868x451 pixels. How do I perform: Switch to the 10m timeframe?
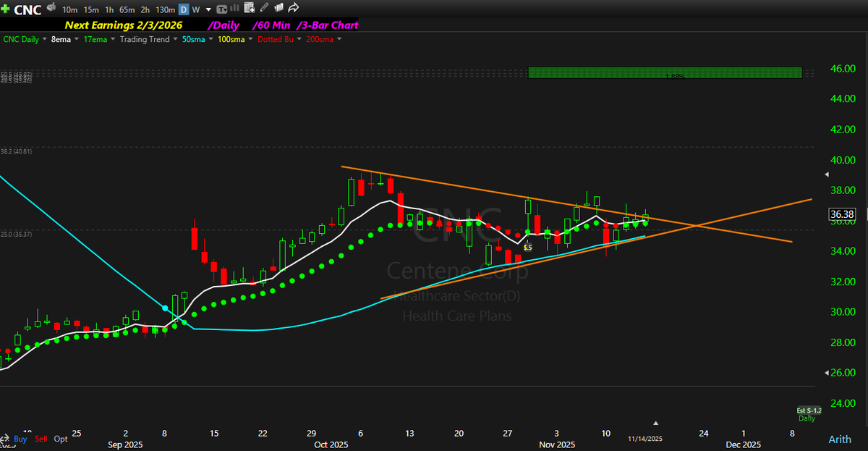coord(70,9)
